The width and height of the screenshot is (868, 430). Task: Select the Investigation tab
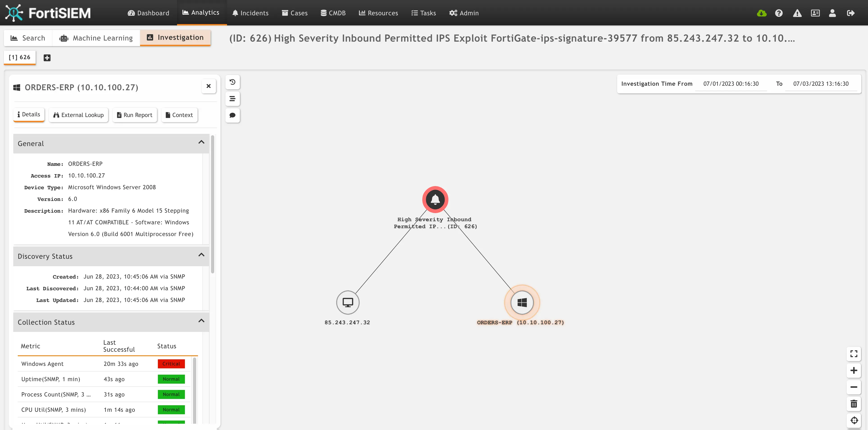(x=175, y=38)
